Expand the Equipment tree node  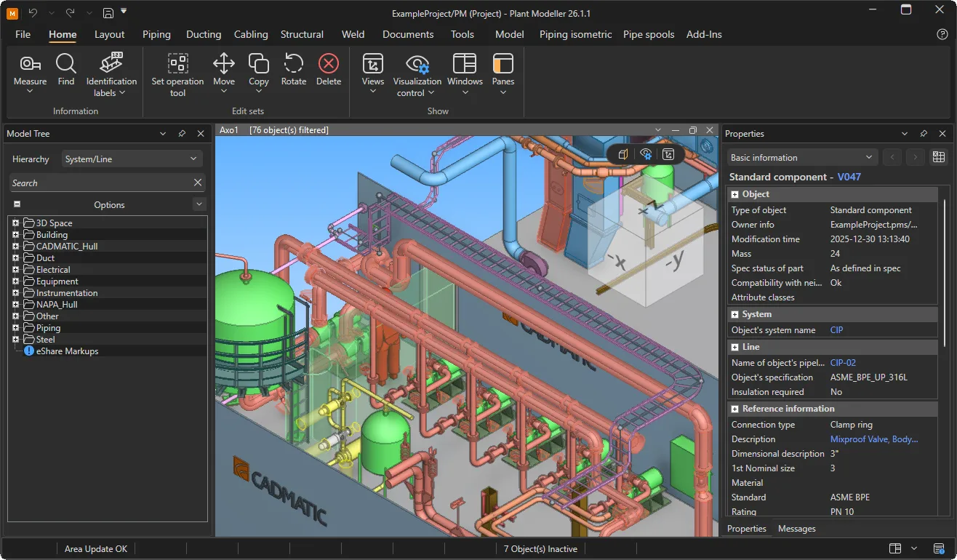pyautogui.click(x=15, y=281)
